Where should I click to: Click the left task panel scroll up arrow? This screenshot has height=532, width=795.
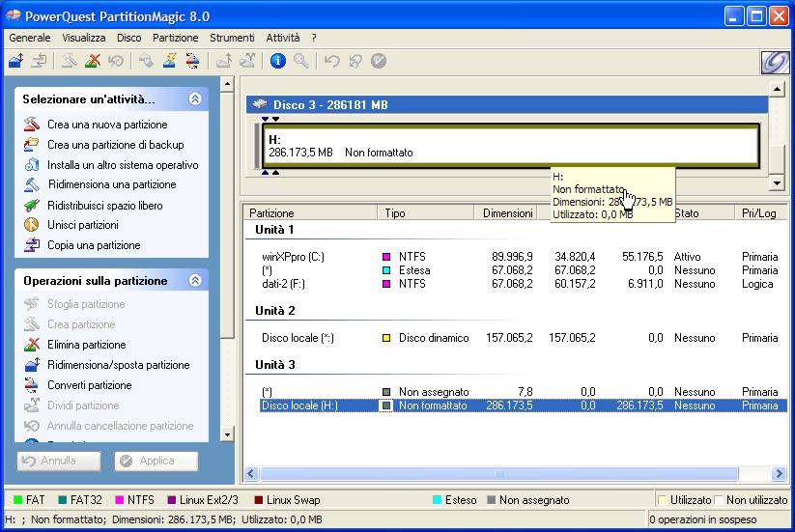(x=227, y=84)
